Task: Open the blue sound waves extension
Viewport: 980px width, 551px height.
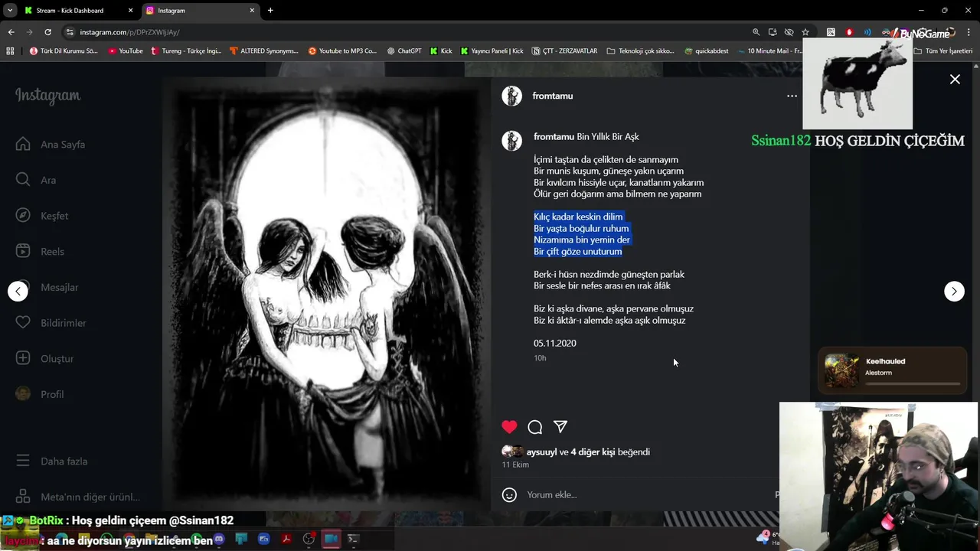Action: click(x=867, y=32)
